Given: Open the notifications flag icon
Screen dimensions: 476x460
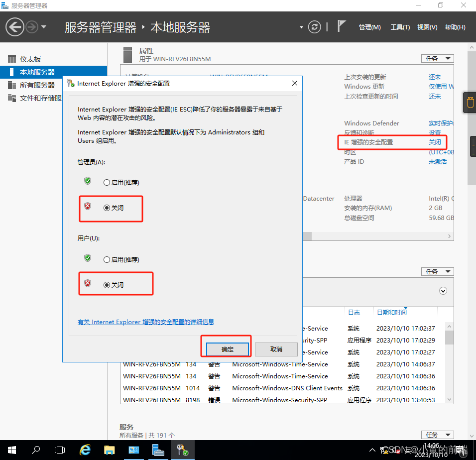Looking at the screenshot, I should (x=342, y=27).
